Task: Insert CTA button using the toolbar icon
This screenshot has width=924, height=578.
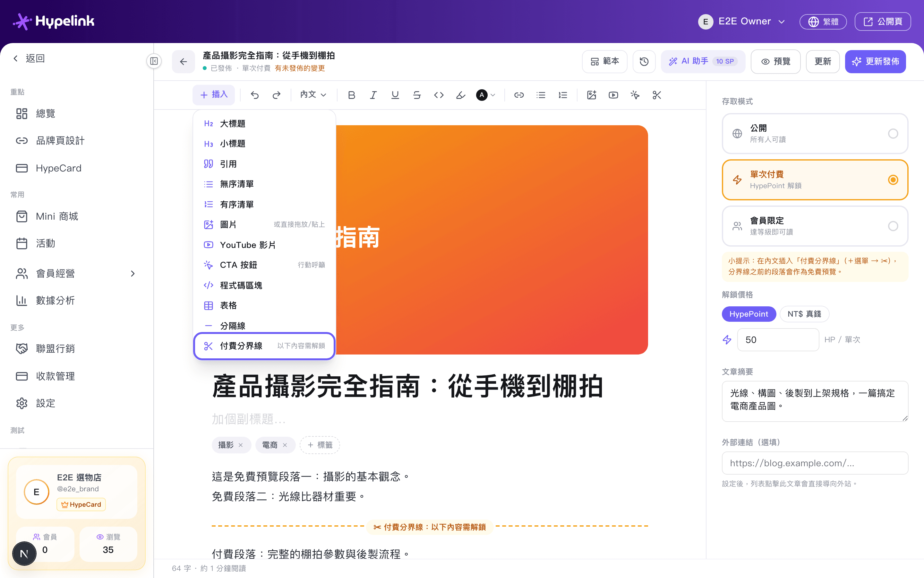Action: 635,95
